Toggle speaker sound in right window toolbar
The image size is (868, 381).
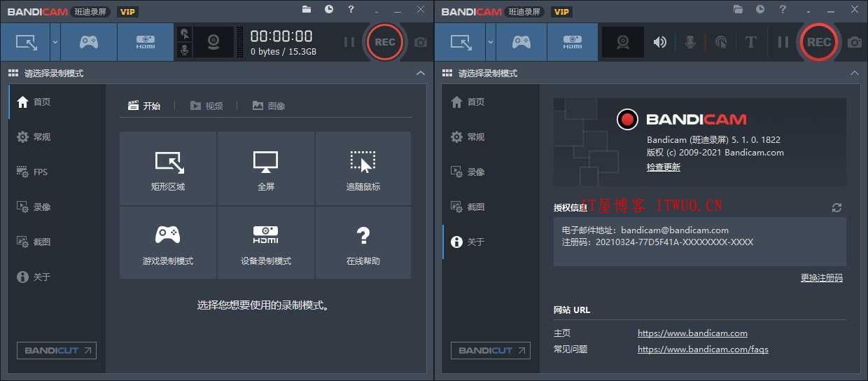pyautogui.click(x=660, y=42)
